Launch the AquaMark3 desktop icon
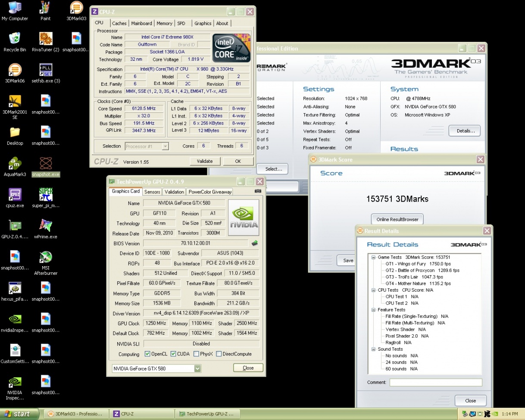This screenshot has height=420, width=525. tap(15, 164)
